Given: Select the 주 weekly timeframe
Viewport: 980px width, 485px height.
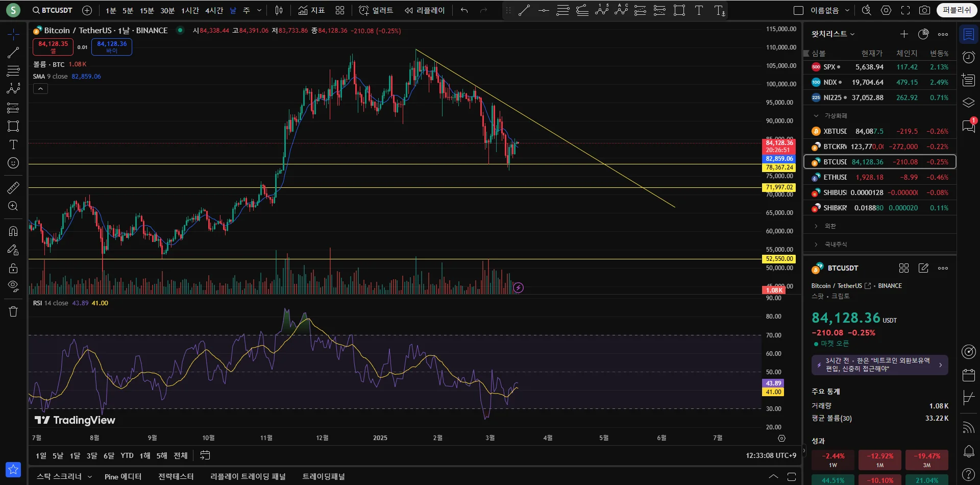Looking at the screenshot, I should pos(247,10).
